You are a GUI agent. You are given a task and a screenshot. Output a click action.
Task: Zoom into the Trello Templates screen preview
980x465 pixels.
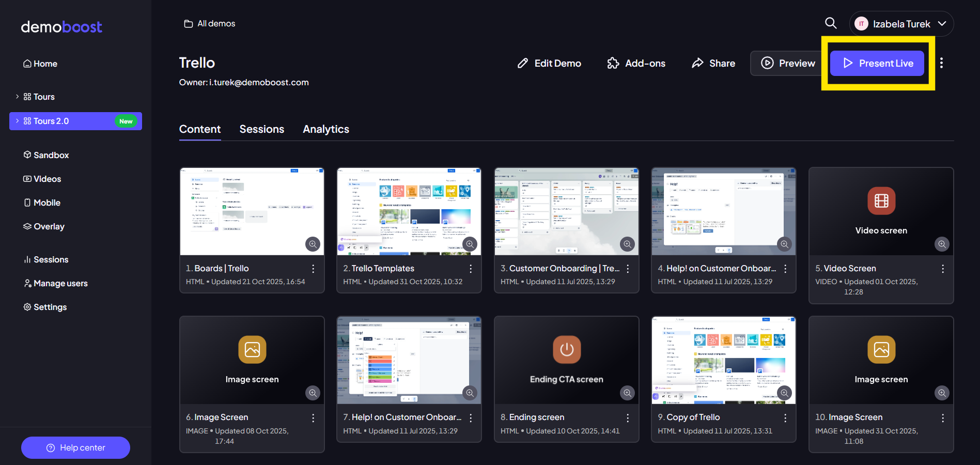[x=470, y=244]
